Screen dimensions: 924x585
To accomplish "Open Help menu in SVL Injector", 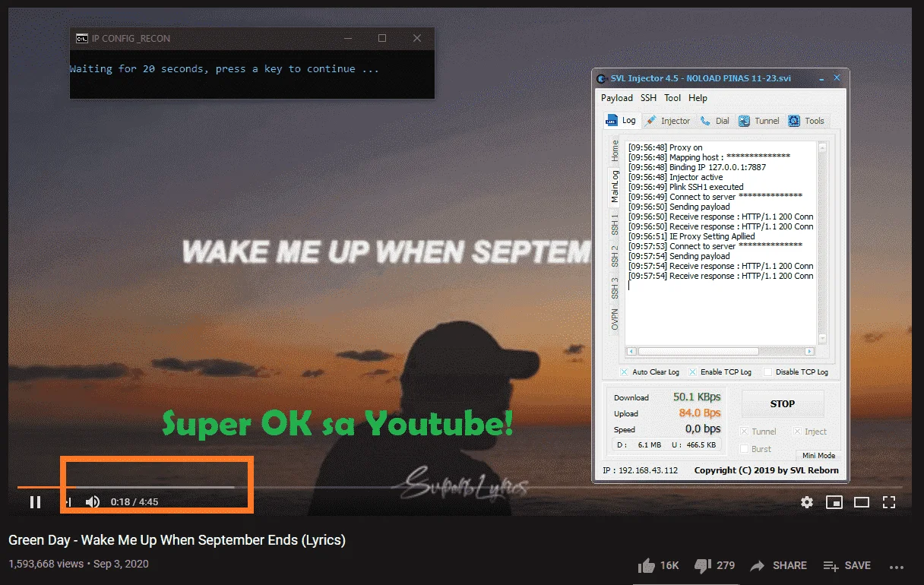I will pyautogui.click(x=698, y=98).
